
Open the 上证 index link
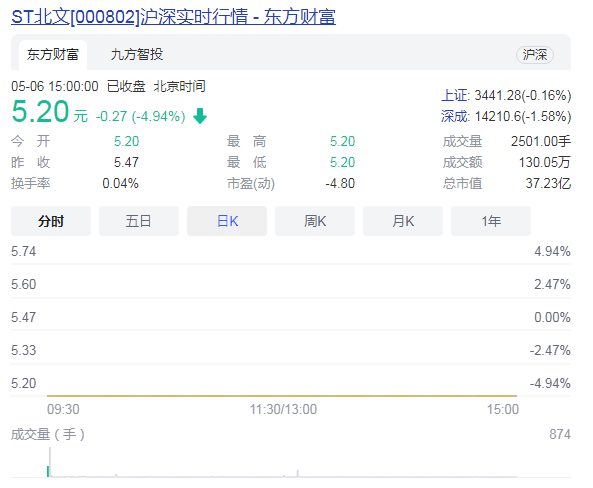point(454,95)
